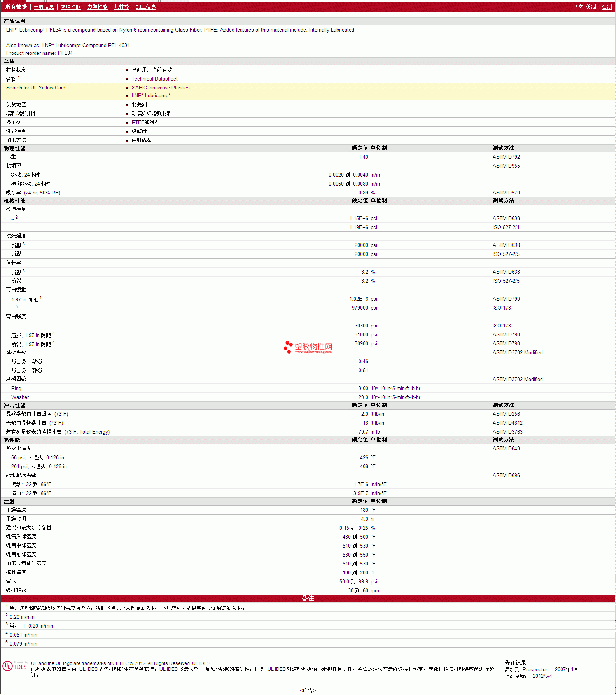Open the Technical Datasheet link
The height and width of the screenshot is (695, 616).
click(x=154, y=79)
